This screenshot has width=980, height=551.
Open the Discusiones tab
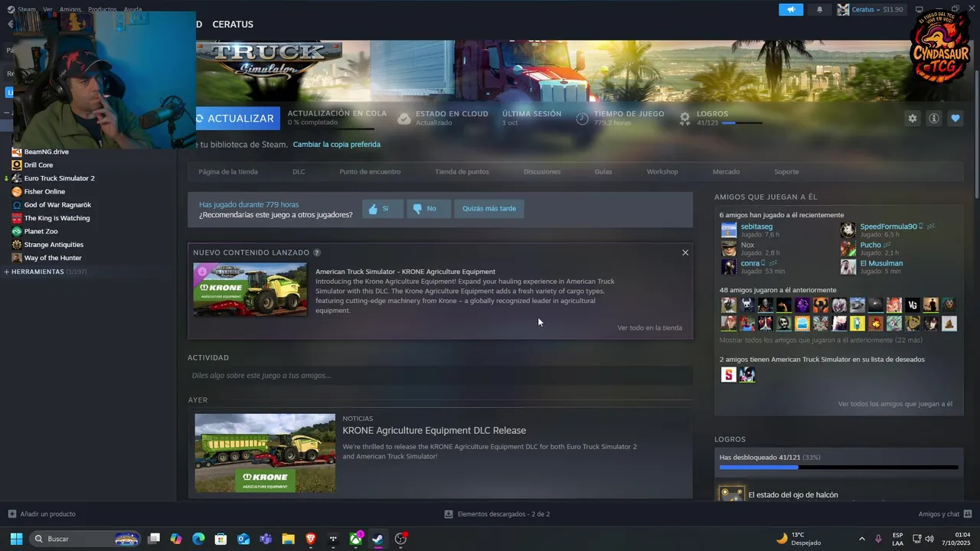click(542, 171)
